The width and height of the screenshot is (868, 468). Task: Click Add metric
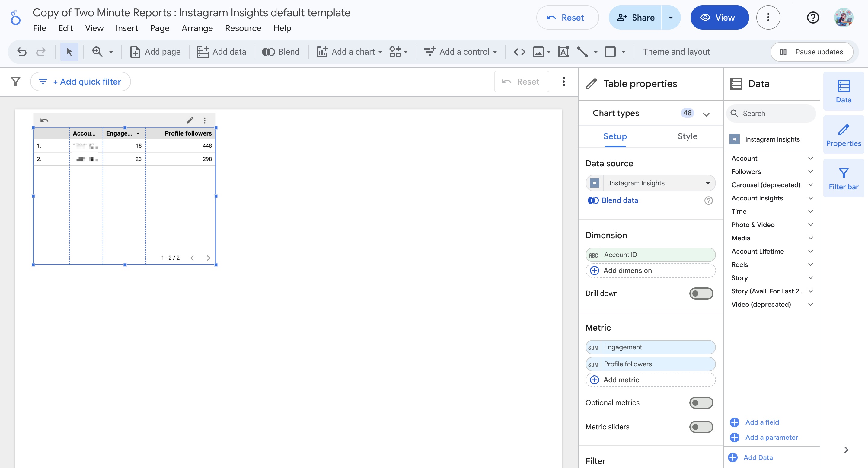(650, 380)
